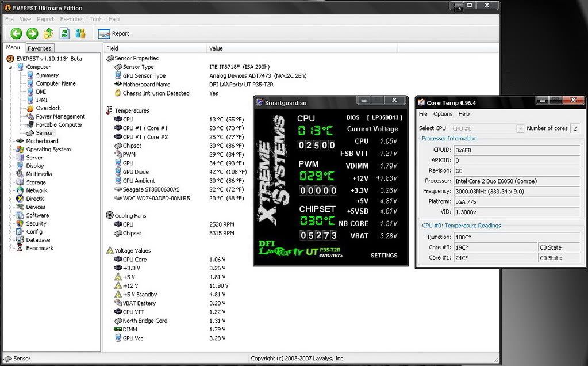Switch to the Favorites tab

coord(40,48)
